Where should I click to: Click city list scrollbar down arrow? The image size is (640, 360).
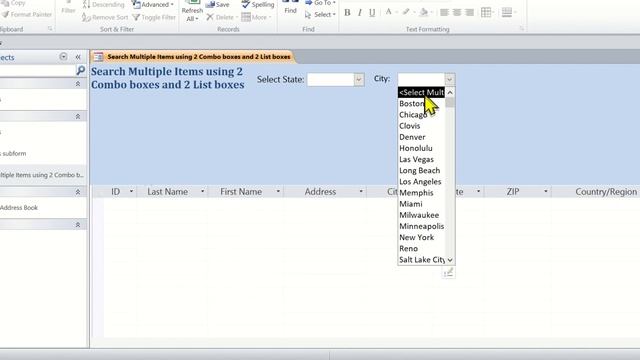click(450, 260)
